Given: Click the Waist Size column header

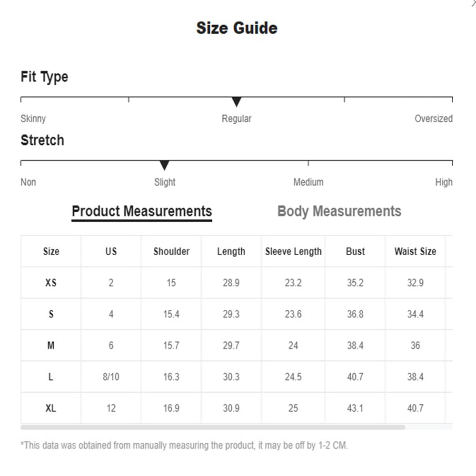Looking at the screenshot, I should pos(415,251).
